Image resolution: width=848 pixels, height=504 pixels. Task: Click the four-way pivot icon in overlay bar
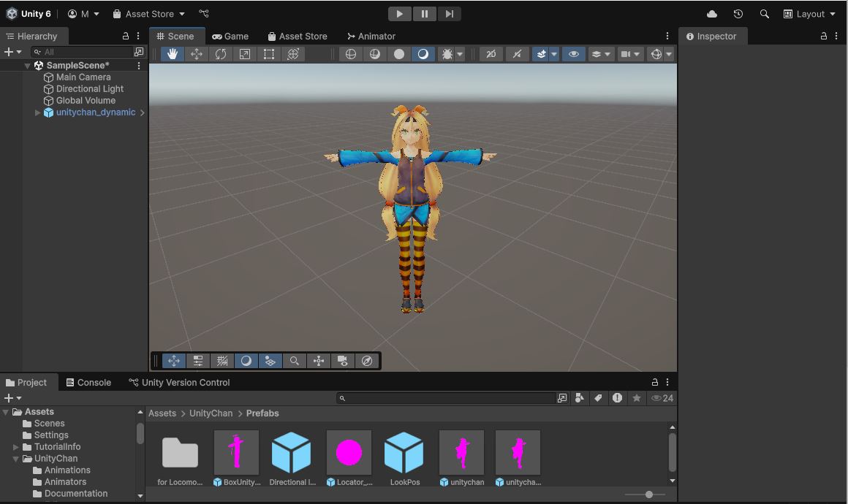(319, 361)
